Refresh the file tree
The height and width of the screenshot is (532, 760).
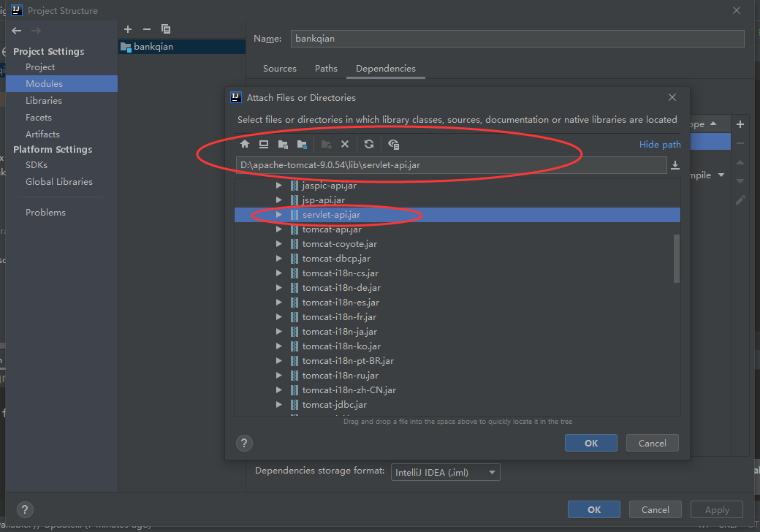(369, 144)
